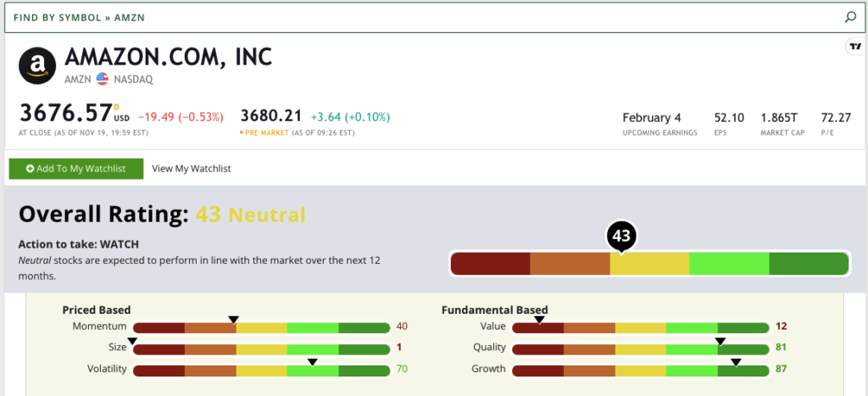This screenshot has width=868, height=396.
Task: Click the Find By Symbol search field
Action: pos(434,17)
